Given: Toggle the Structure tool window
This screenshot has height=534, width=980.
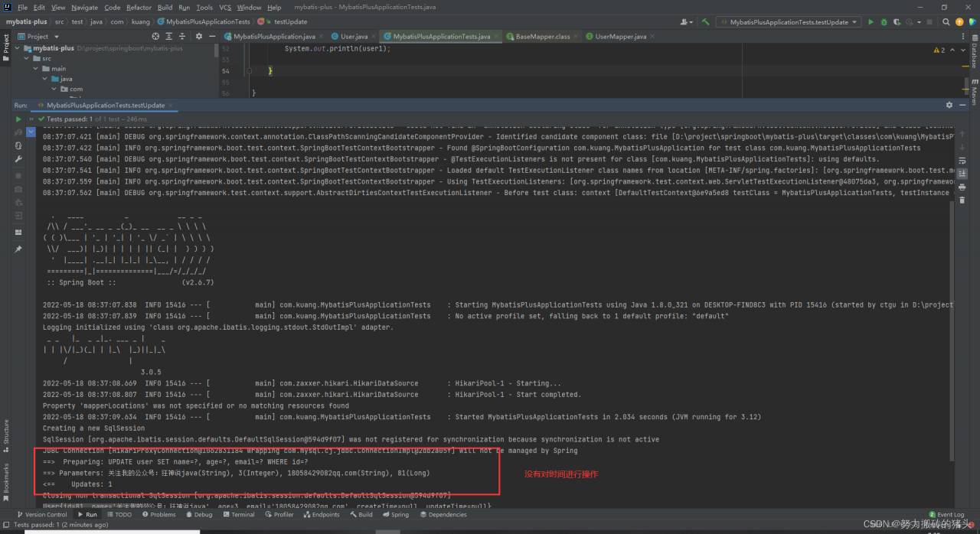Looking at the screenshot, I should point(6,432).
